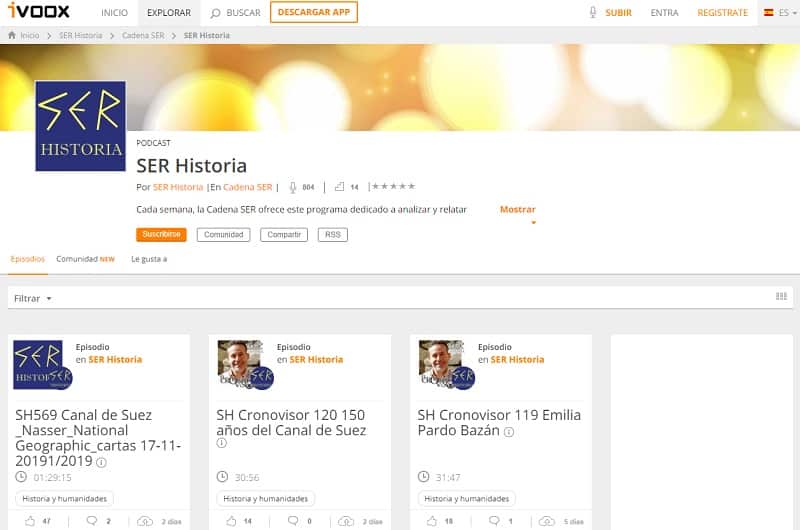Like the Cronovisor 120 episode with 14 likes
This screenshot has width=800, height=530.
tap(231, 521)
